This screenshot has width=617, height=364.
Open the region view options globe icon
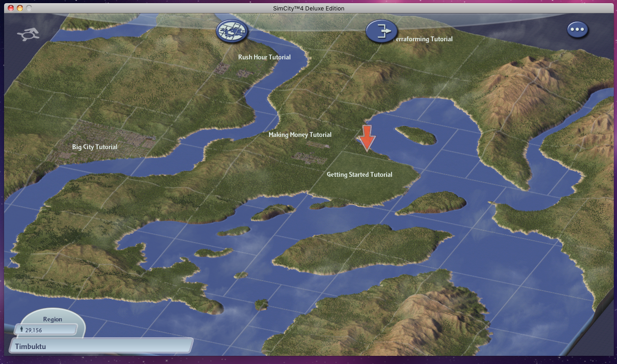pyautogui.click(x=232, y=30)
